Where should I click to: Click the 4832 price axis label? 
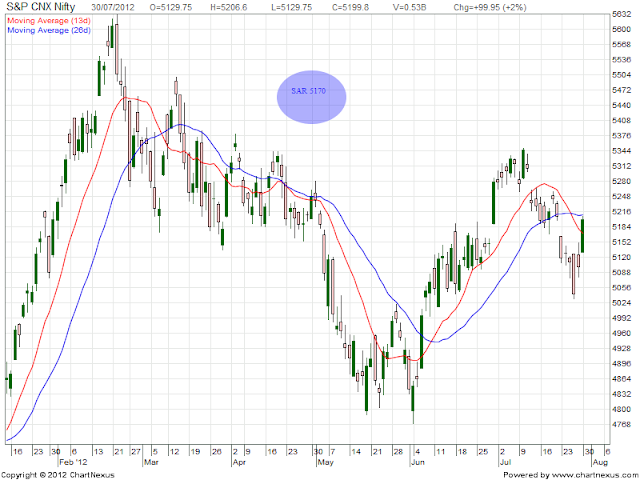coord(622,394)
